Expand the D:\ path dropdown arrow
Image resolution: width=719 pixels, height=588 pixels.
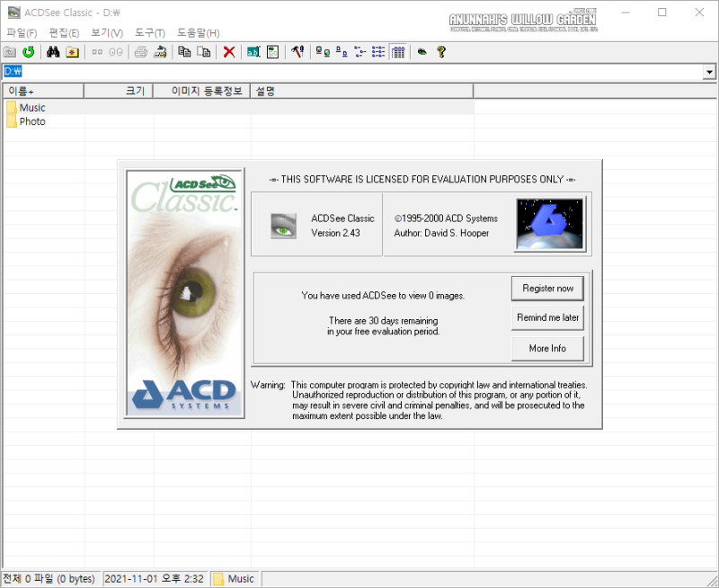point(709,72)
